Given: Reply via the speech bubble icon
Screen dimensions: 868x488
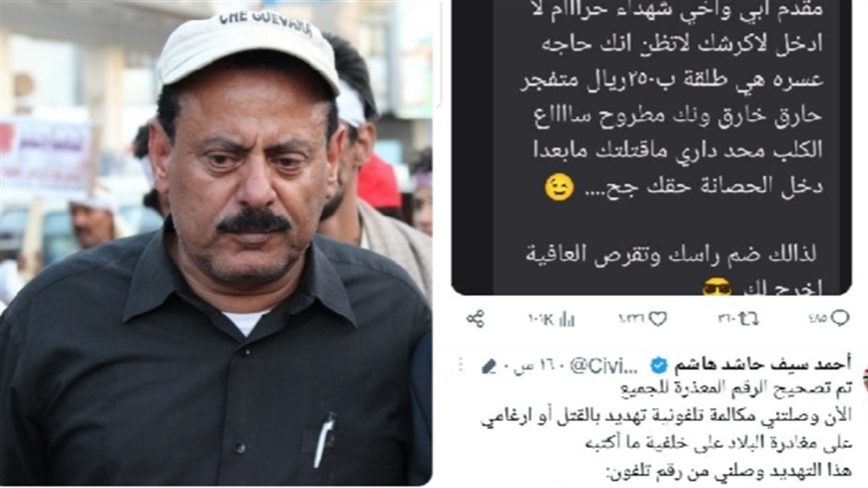Looking at the screenshot, I should [x=840, y=318].
